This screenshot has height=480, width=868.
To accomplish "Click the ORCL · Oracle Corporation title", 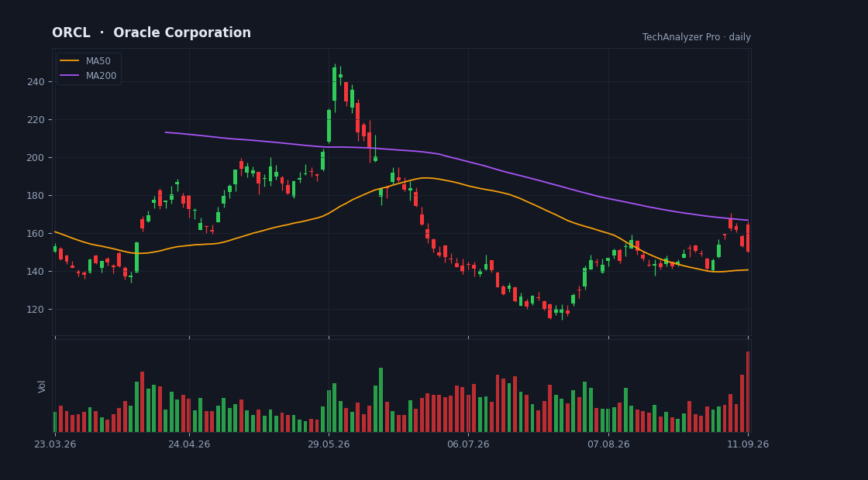I will pos(151,33).
